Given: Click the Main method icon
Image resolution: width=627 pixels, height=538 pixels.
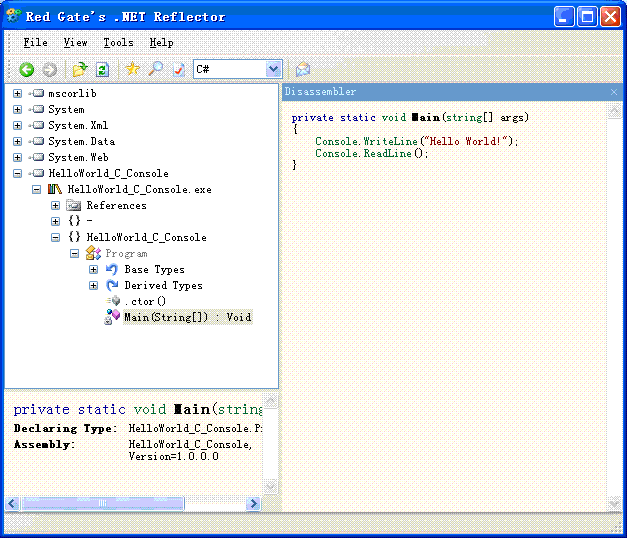Looking at the screenshot, I should 112,316.
